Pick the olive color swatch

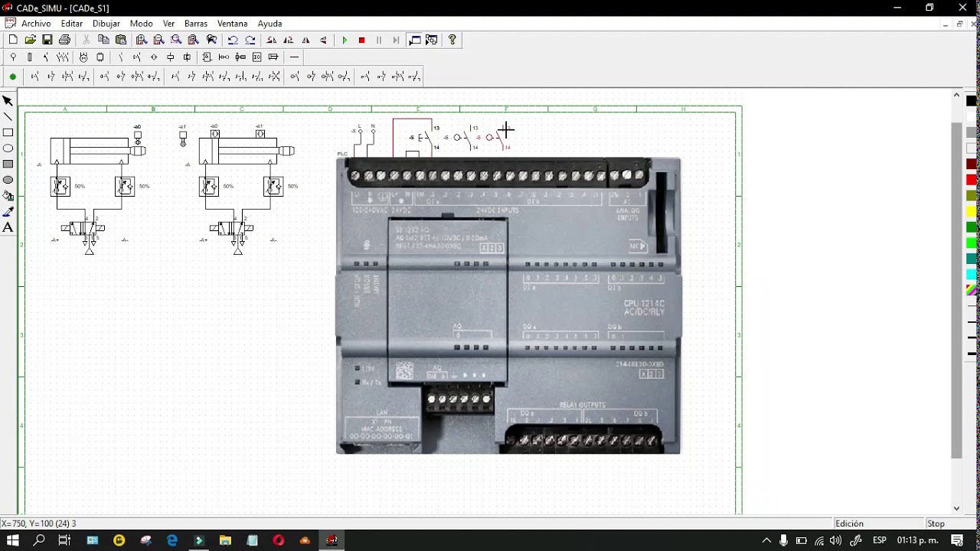pyautogui.click(x=972, y=196)
